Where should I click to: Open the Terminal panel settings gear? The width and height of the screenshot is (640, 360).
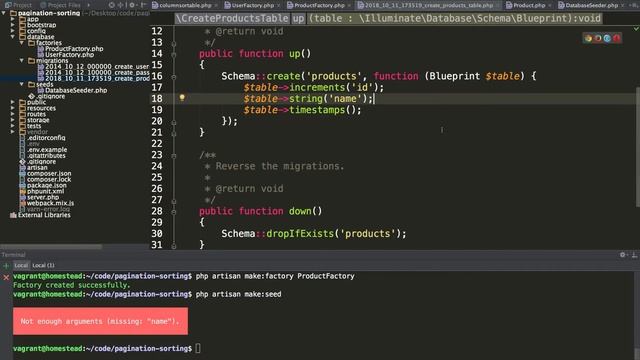pyautogui.click(x=623, y=255)
